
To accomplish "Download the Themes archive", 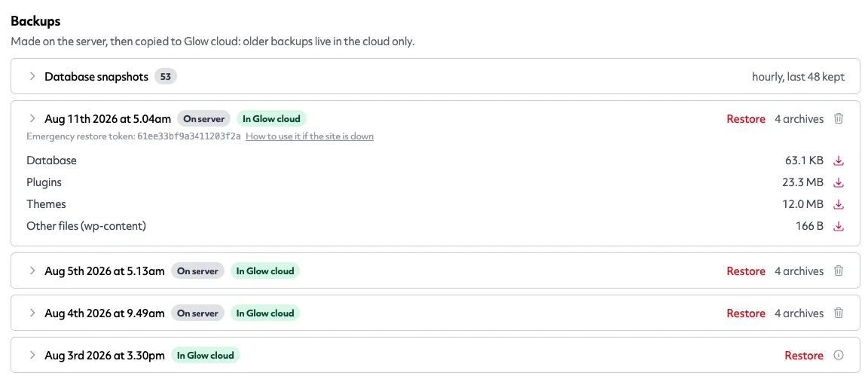I will (839, 204).
